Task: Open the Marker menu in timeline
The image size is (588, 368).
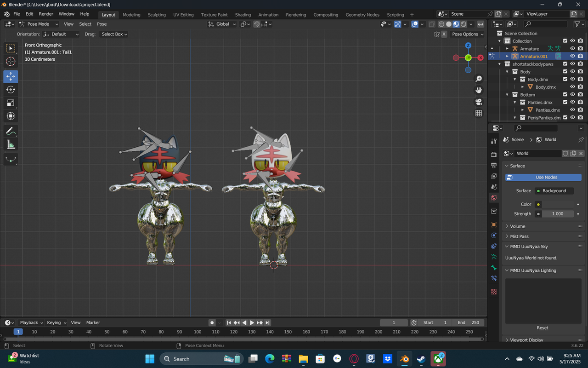Action: 93,322
